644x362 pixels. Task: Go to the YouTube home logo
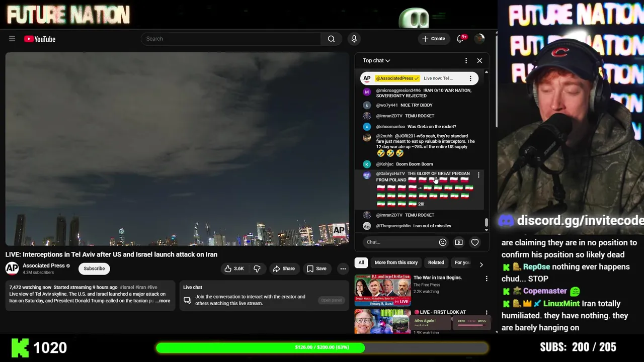click(x=40, y=39)
